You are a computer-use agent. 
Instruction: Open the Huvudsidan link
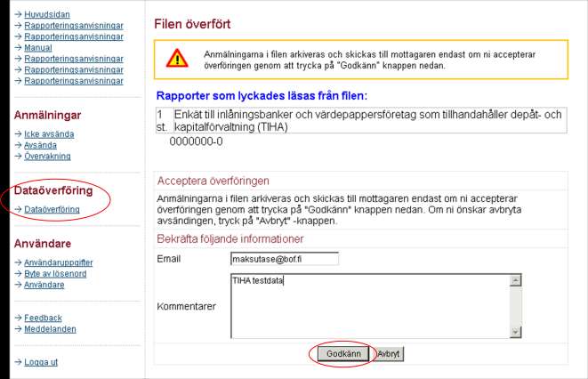tap(47, 14)
